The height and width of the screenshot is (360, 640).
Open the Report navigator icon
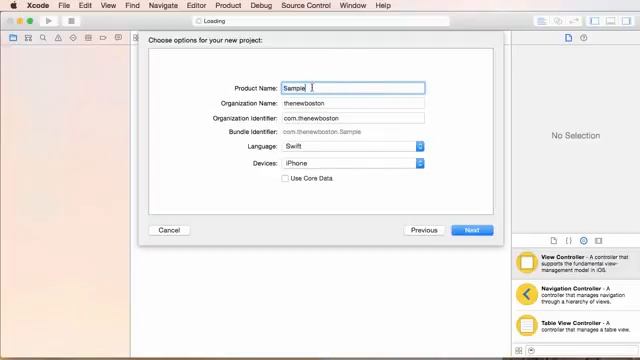coord(118,38)
